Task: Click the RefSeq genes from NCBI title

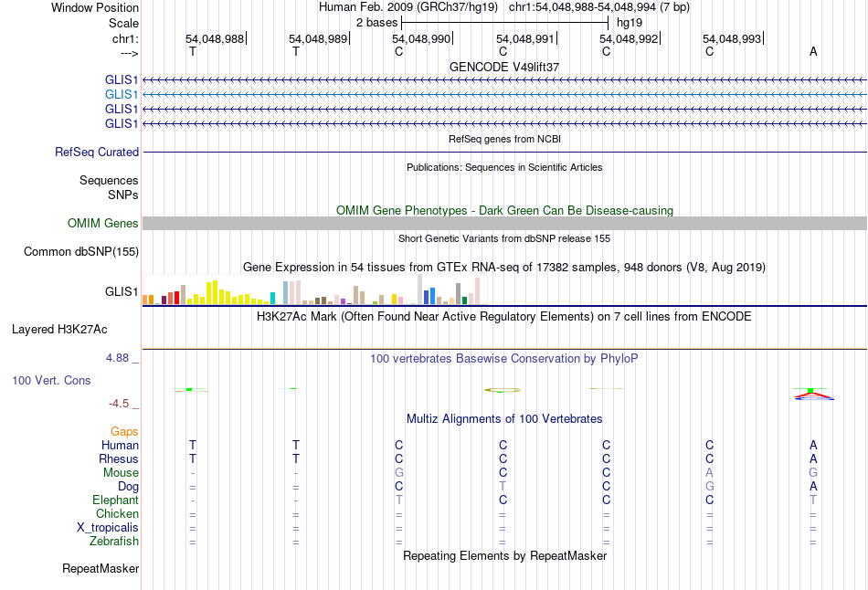Action: tap(504, 139)
